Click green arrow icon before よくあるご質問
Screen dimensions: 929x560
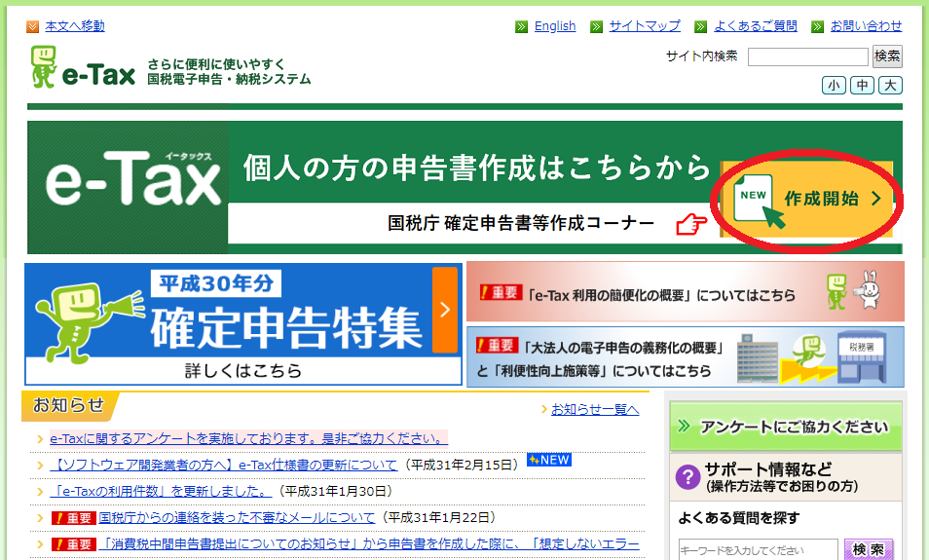pos(701,26)
